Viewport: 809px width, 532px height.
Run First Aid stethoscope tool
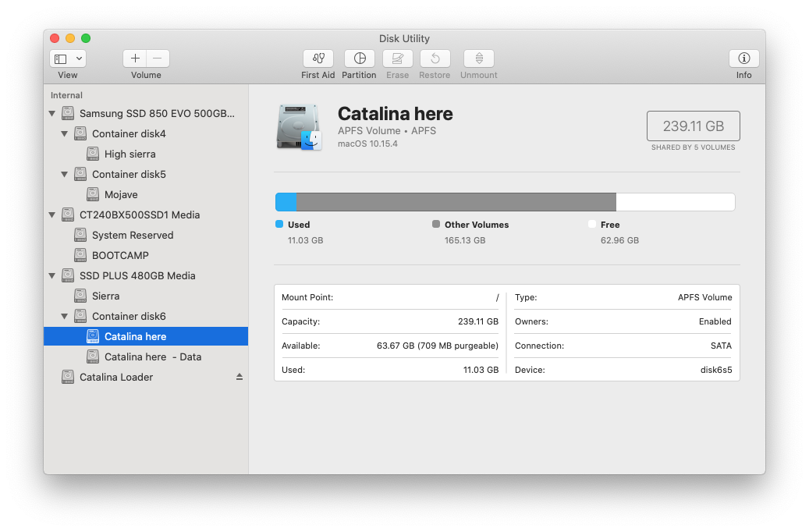click(318, 59)
